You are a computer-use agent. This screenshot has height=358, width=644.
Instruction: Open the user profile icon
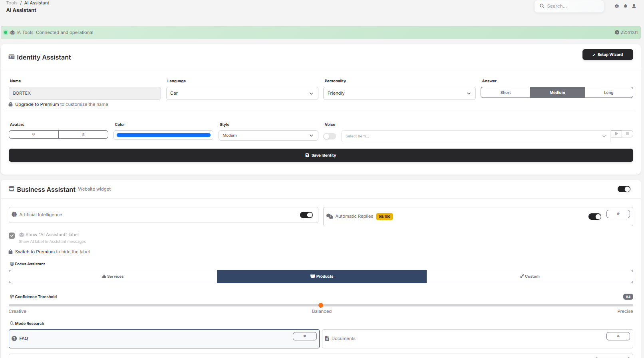[x=634, y=6]
